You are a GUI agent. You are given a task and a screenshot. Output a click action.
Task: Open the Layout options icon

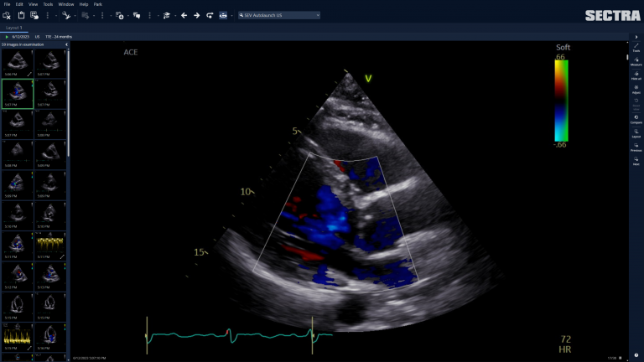636,133
